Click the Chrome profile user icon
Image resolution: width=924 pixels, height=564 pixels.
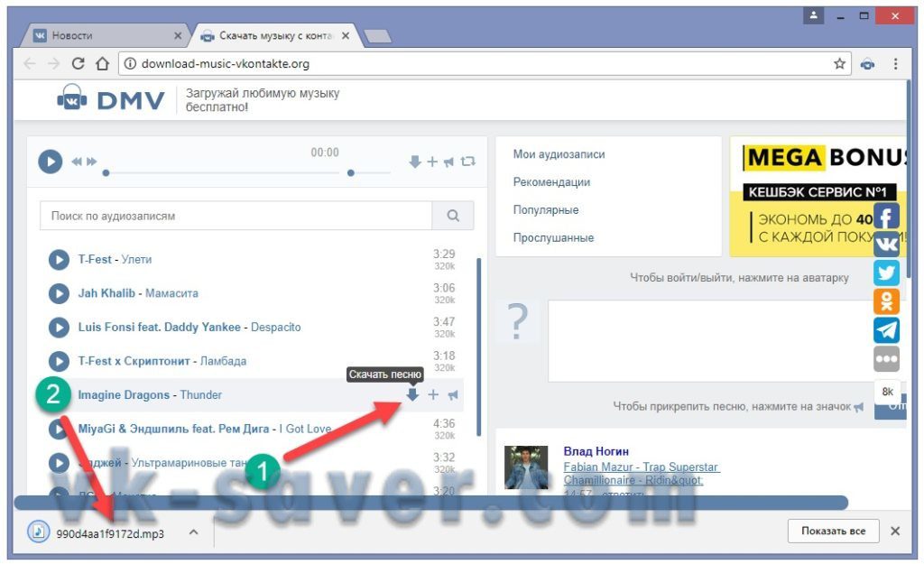(814, 16)
